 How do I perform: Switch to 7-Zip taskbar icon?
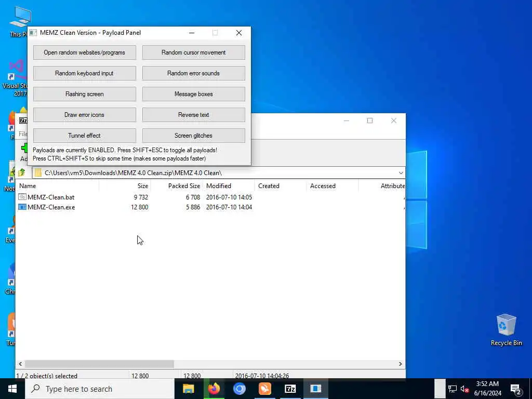point(290,389)
